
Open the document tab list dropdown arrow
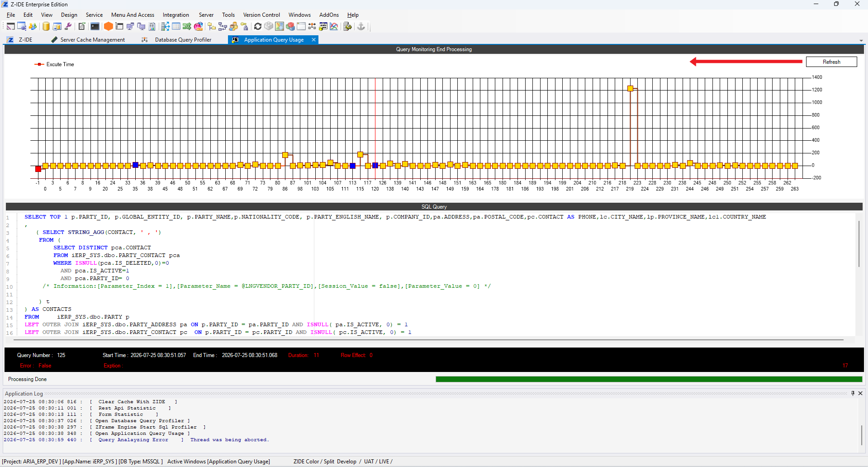(x=861, y=40)
